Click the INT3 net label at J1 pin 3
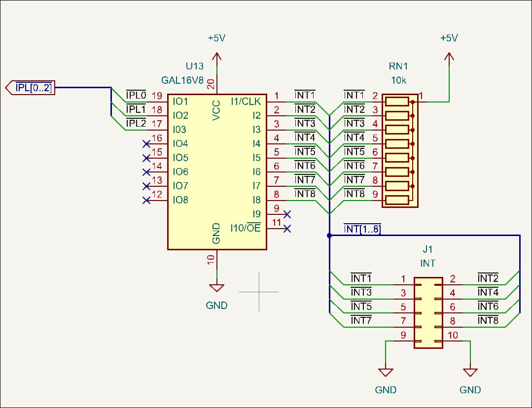The image size is (532, 408). [361, 292]
